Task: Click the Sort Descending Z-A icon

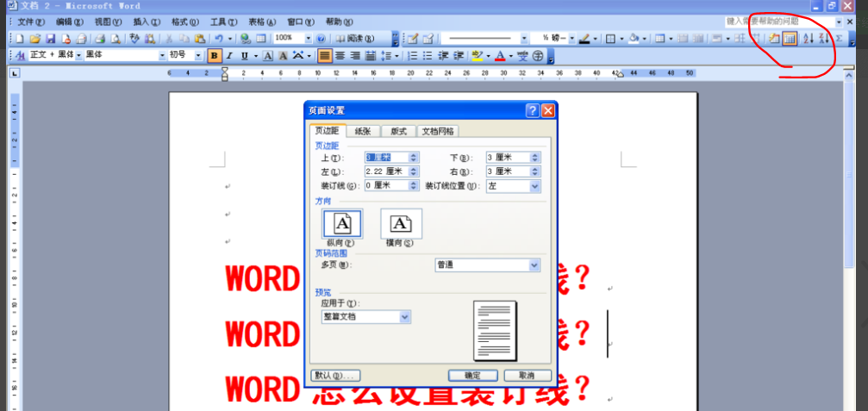Action: tap(824, 38)
